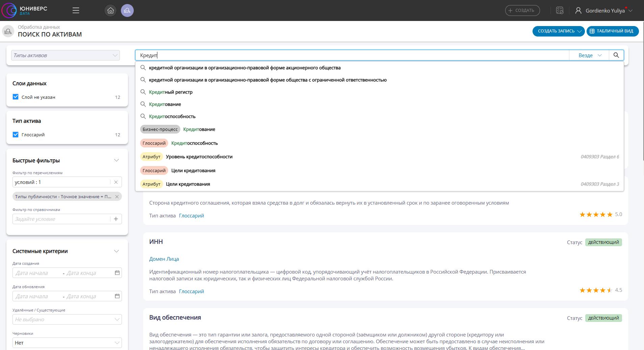This screenshot has height=350, width=644.
Task: Select the 'Кредитный регистр' suggestion
Action: pos(171,92)
